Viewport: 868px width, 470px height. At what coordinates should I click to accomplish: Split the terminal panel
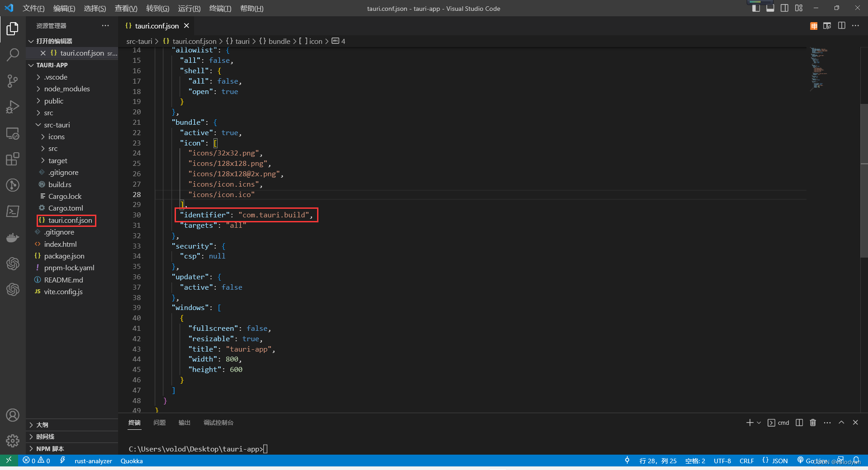[x=799, y=423]
